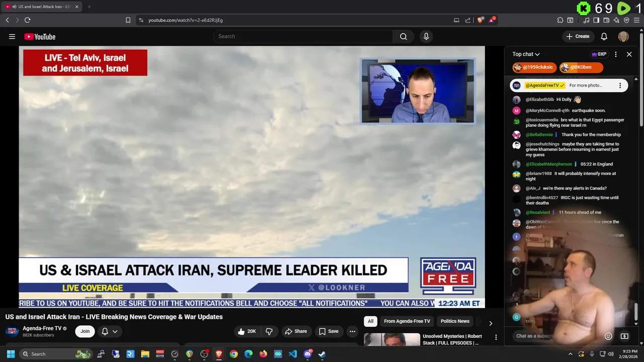Open Super Chat dollar icon in chat
Viewport: 644px width, 362px height.
tap(624, 336)
